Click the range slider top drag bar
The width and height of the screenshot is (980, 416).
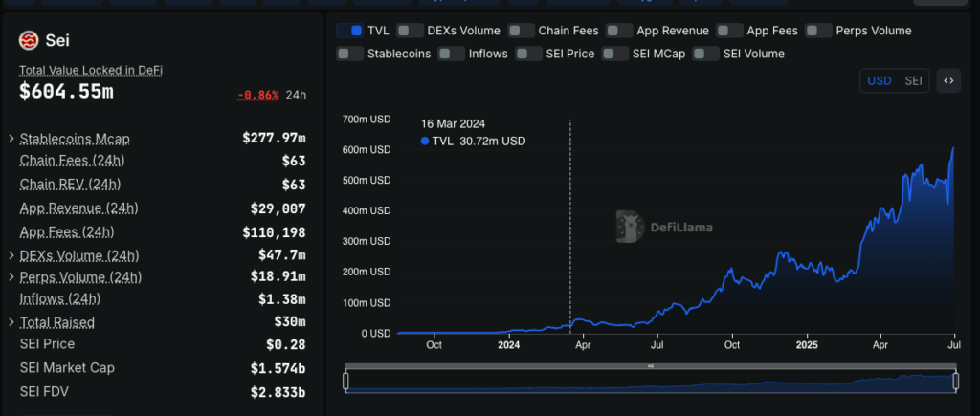point(650,366)
